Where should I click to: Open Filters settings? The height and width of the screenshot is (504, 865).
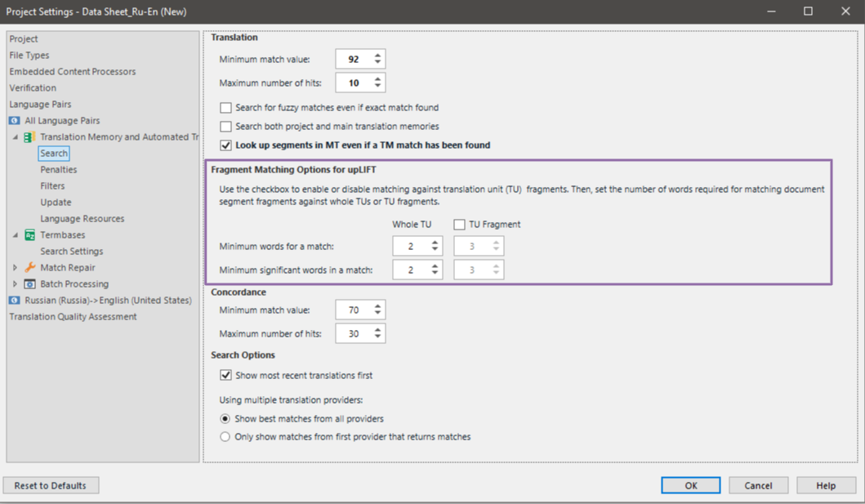(x=52, y=185)
